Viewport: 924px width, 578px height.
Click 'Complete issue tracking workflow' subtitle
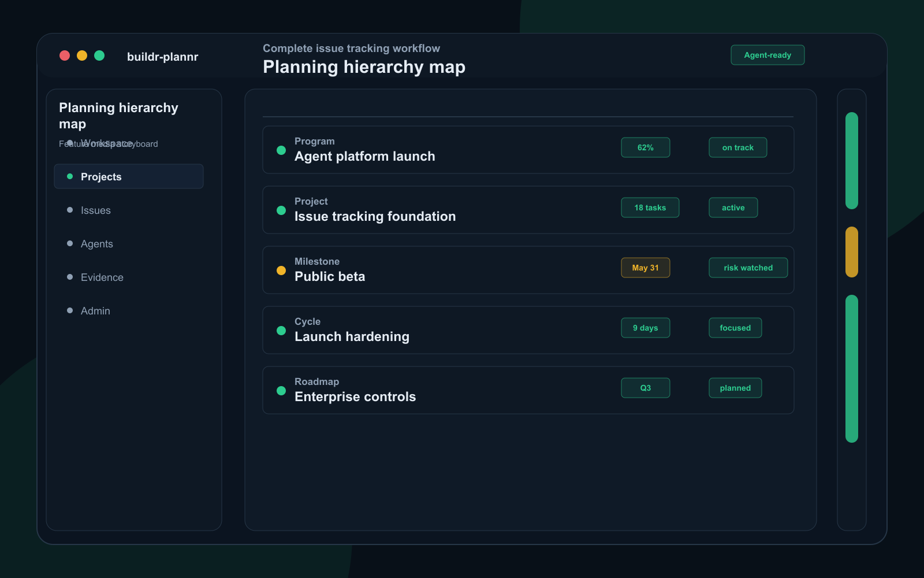click(352, 49)
